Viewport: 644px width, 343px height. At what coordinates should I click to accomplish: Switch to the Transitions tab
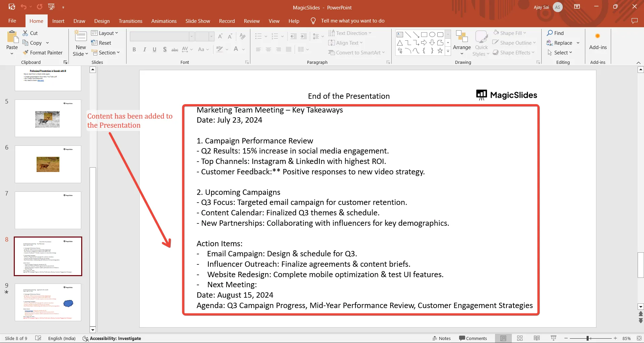pyautogui.click(x=130, y=21)
